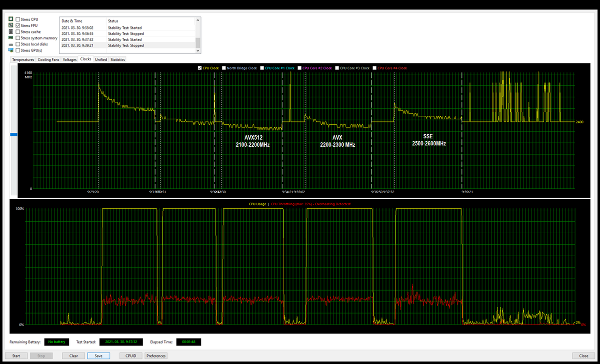Screen dimensions: 600x364
Task: Click the No battery status value
Action: pyautogui.click(x=56, y=342)
